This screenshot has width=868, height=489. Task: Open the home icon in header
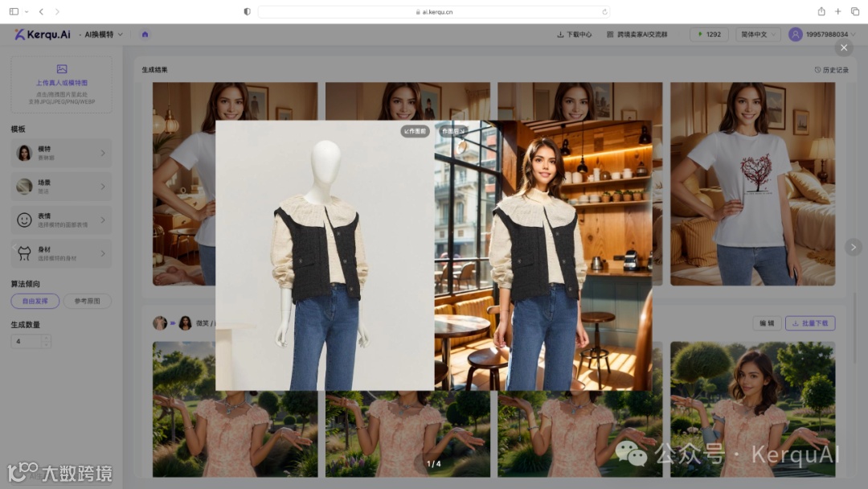(145, 35)
